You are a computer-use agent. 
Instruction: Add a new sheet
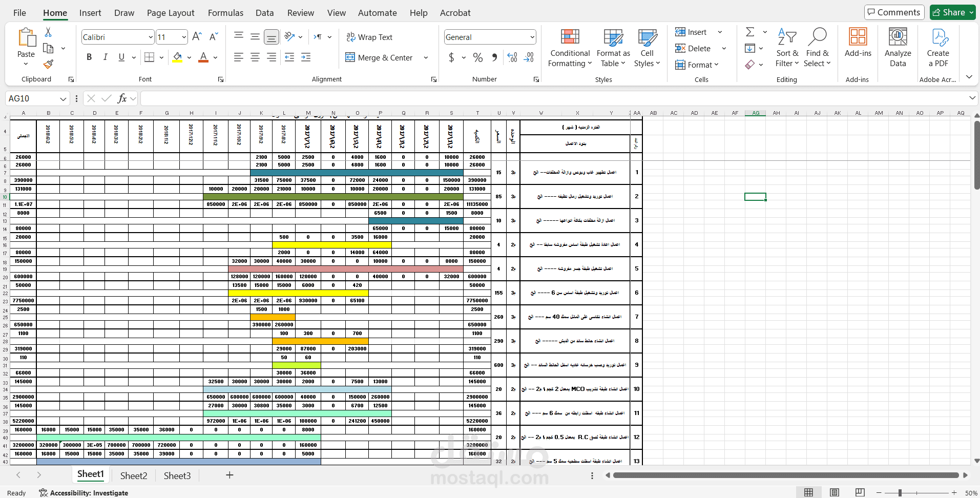point(230,475)
